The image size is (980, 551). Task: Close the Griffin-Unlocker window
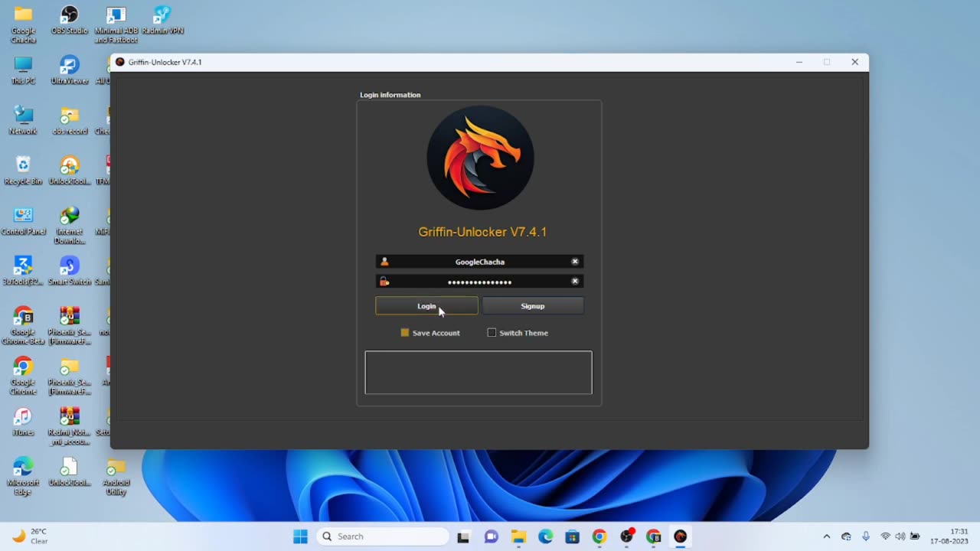(x=854, y=62)
